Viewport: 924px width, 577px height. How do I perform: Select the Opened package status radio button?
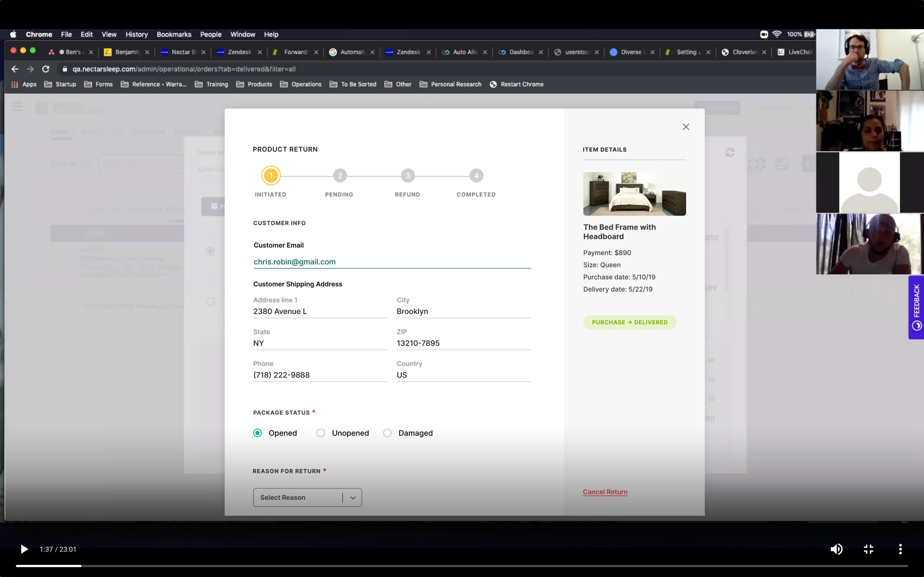click(257, 433)
